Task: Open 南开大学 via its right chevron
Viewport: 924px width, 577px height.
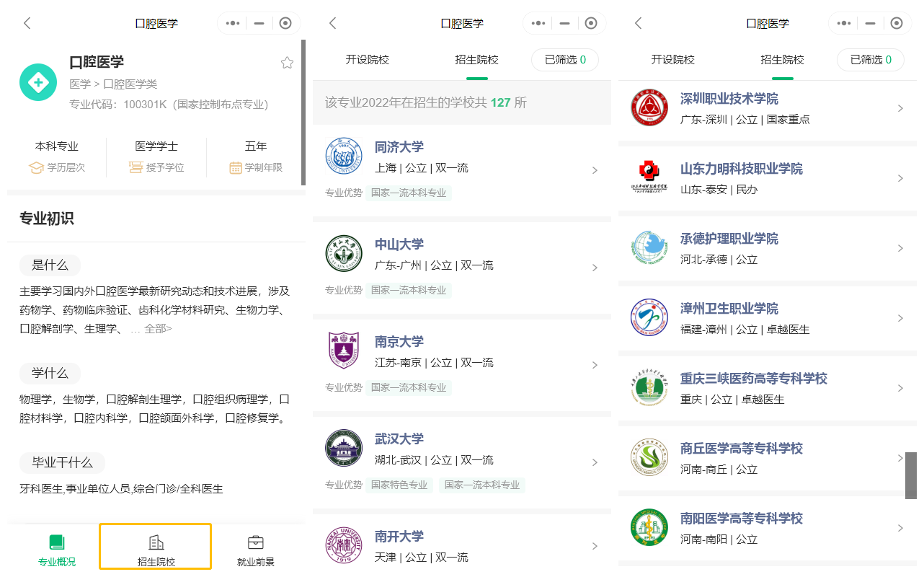Action: [595, 546]
